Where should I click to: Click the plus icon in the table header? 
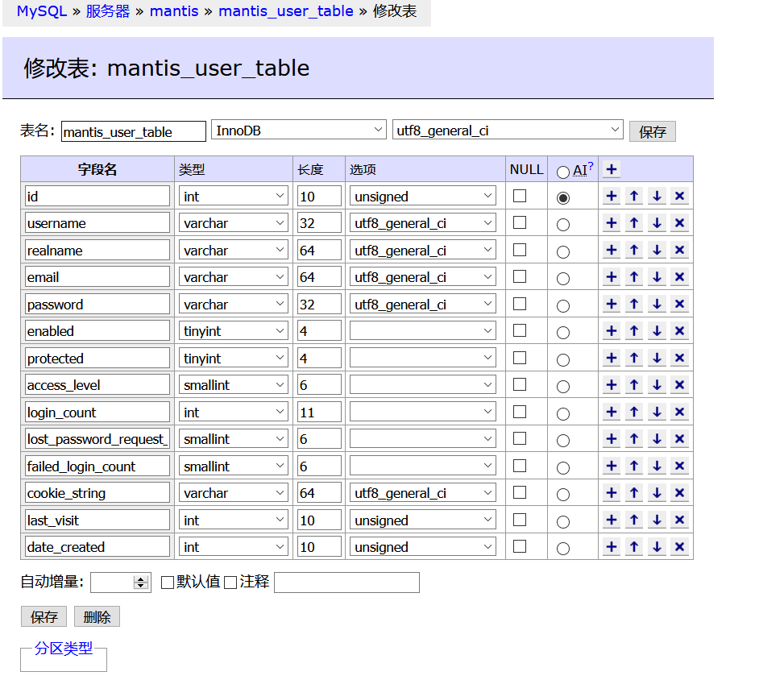pyautogui.click(x=611, y=169)
